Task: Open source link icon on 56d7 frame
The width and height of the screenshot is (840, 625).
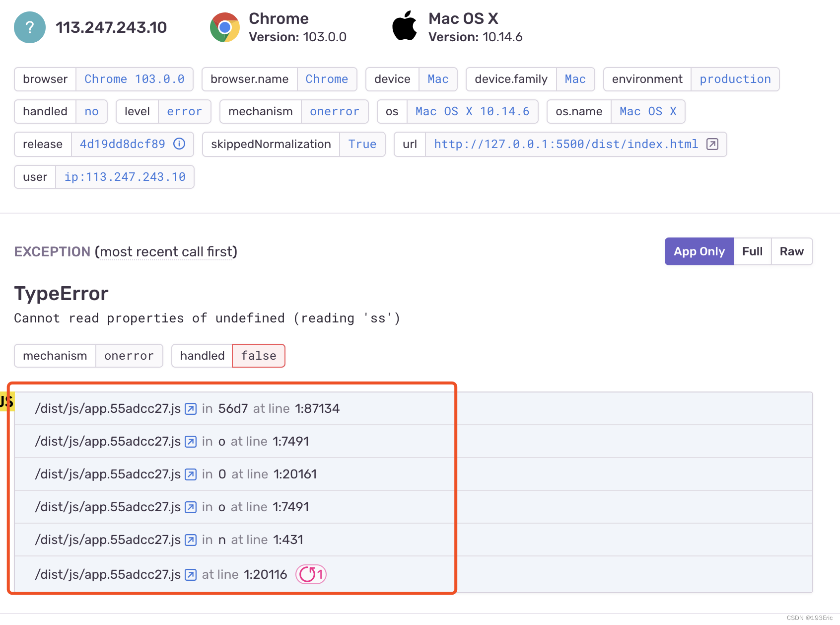Action: click(x=191, y=409)
